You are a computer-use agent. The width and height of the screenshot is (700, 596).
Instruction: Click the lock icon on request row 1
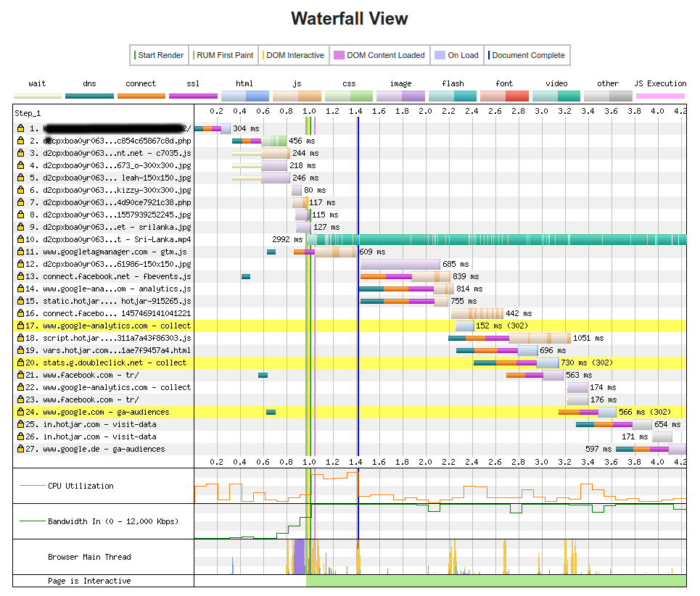point(20,128)
